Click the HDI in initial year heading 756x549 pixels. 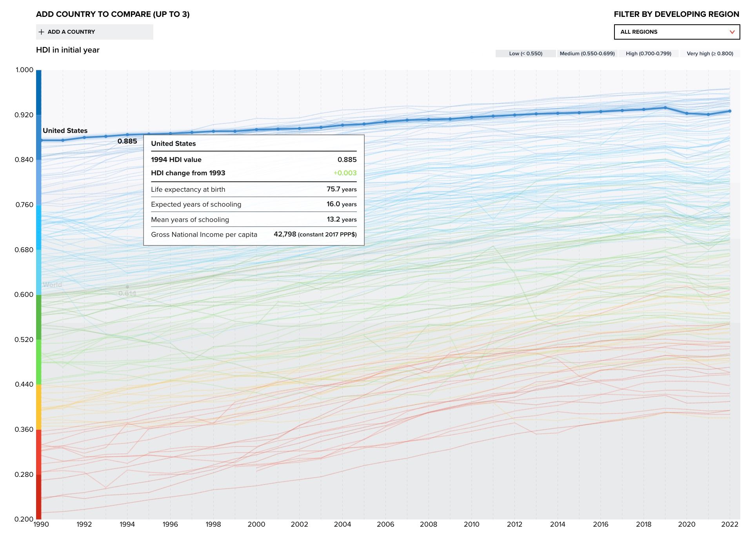pyautogui.click(x=68, y=50)
